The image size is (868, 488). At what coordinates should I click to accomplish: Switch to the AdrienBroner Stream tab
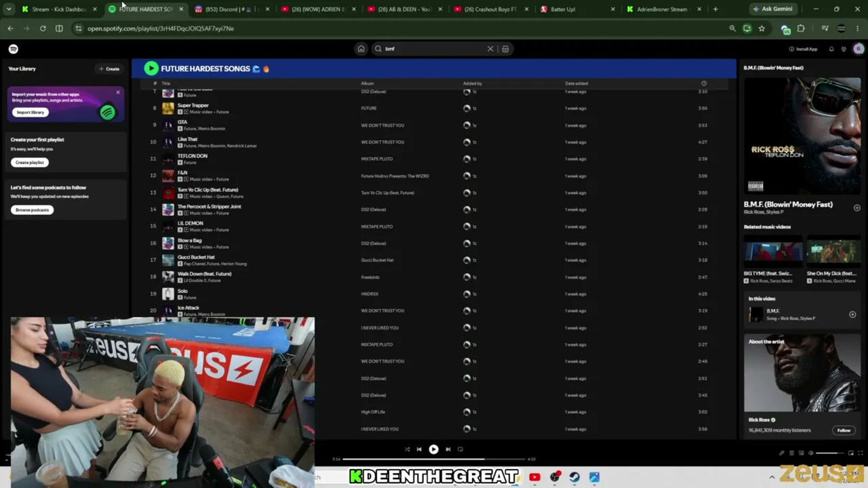663,9
